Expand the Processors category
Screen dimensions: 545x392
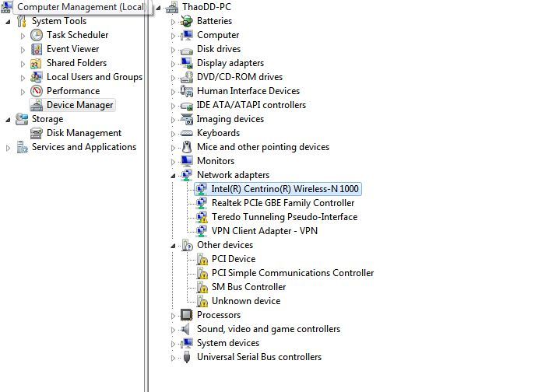173,316
